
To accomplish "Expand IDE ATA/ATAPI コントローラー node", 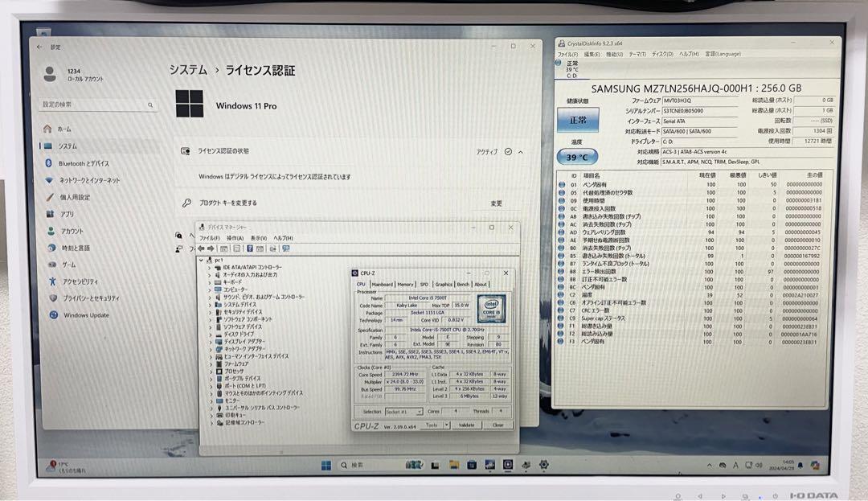I will pos(210,267).
